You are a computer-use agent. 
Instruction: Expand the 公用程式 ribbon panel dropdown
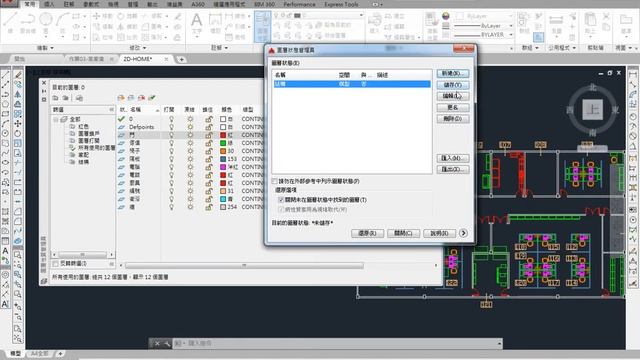pos(562,48)
